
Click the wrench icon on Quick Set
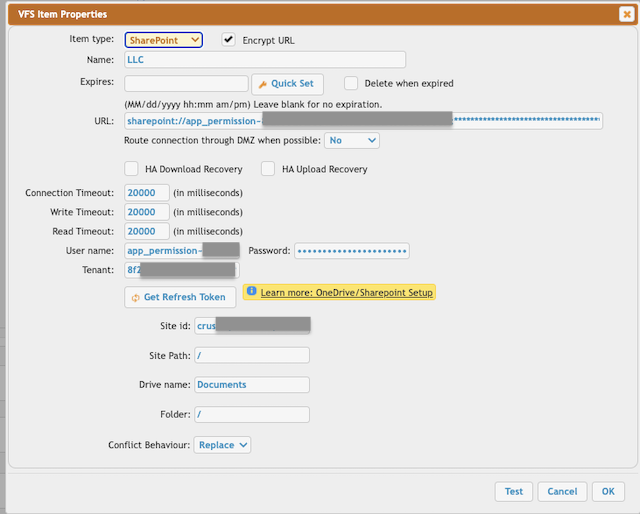tap(263, 85)
